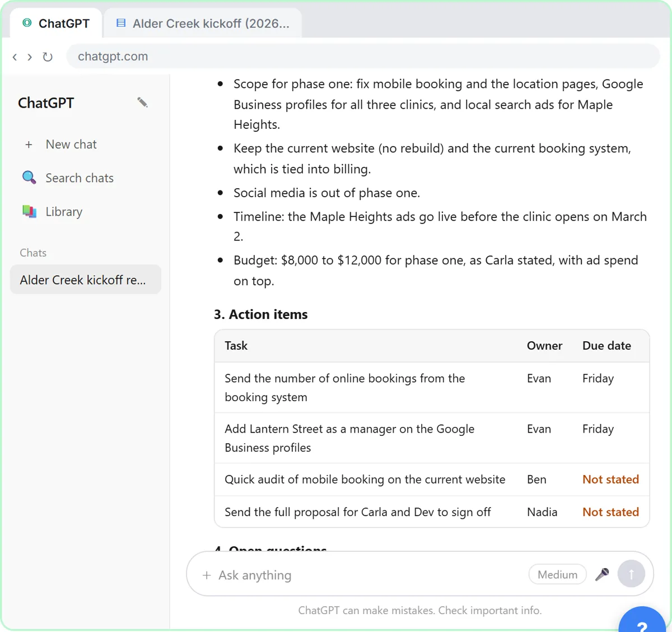Click the "Scope for phase one" bullet
This screenshot has width=672, height=632.
(x=438, y=104)
